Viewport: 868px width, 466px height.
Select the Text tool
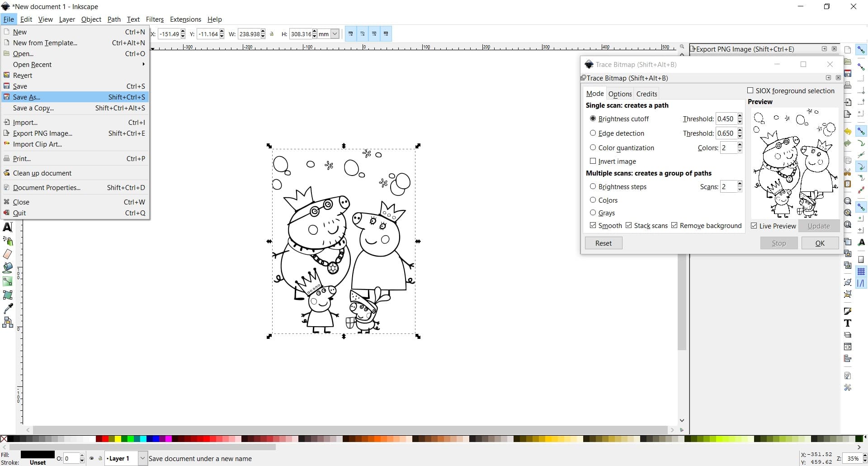pos(7,227)
